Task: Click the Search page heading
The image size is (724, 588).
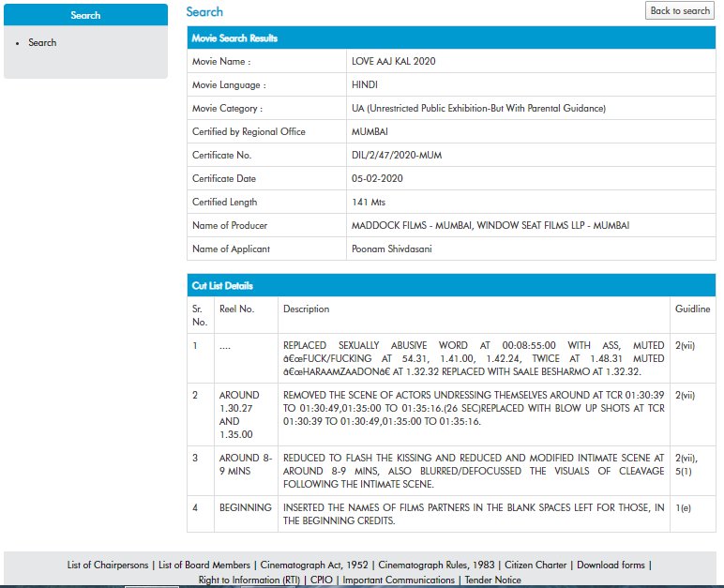Action: click(204, 11)
